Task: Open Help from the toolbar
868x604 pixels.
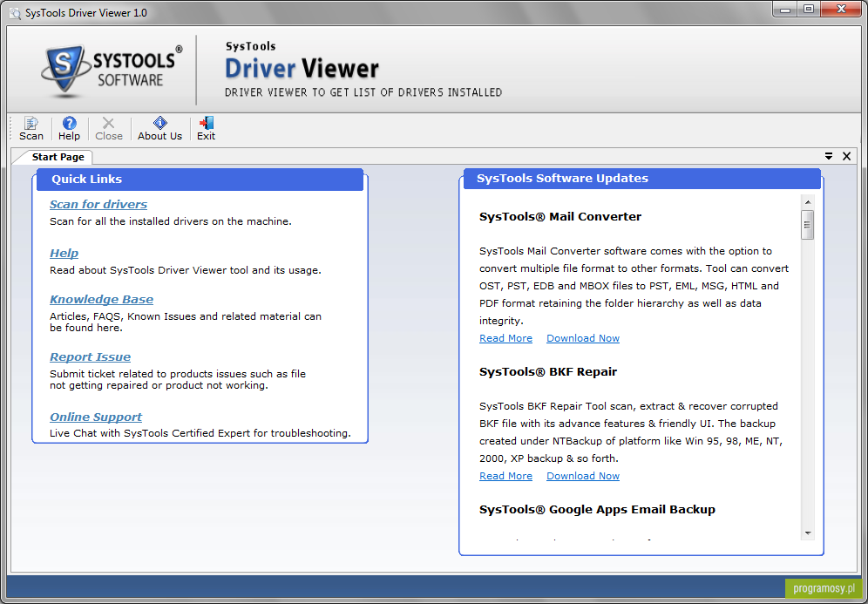Action: 69,128
